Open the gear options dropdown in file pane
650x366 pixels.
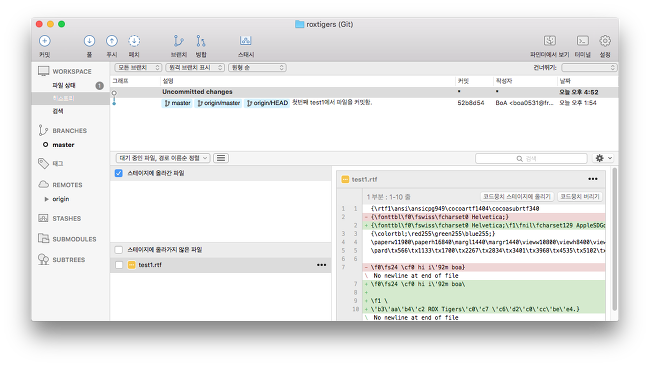(604, 158)
